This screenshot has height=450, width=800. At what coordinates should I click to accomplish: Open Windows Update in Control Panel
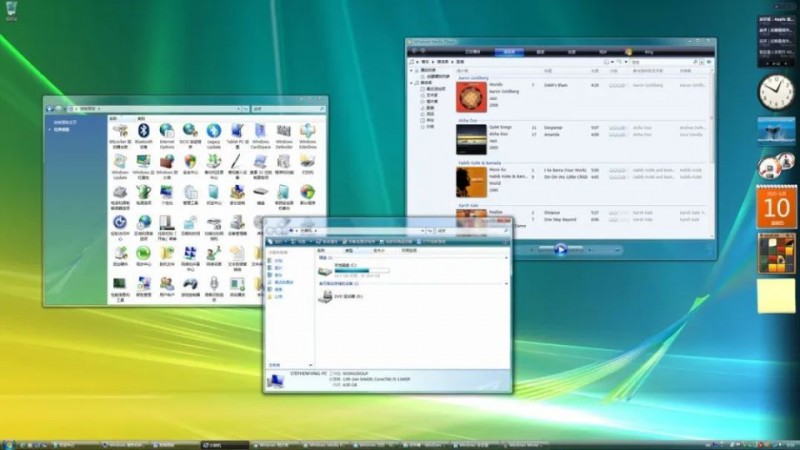(x=120, y=163)
